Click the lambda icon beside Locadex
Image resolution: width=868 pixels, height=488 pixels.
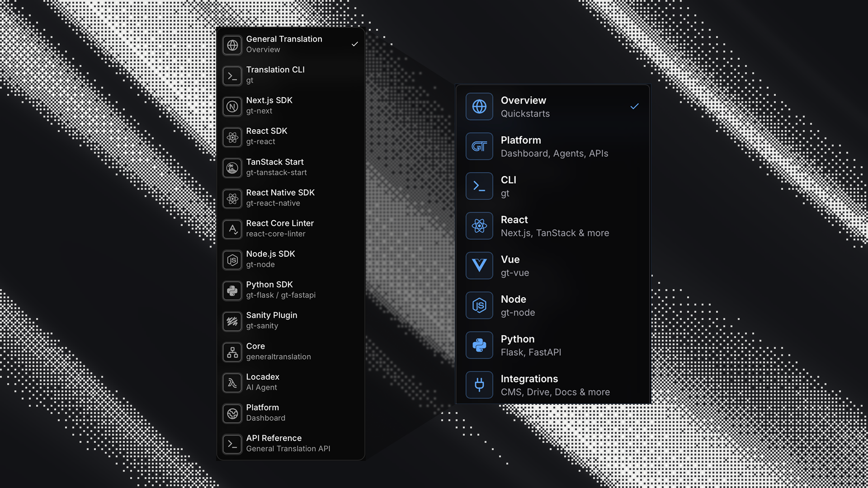point(232,383)
